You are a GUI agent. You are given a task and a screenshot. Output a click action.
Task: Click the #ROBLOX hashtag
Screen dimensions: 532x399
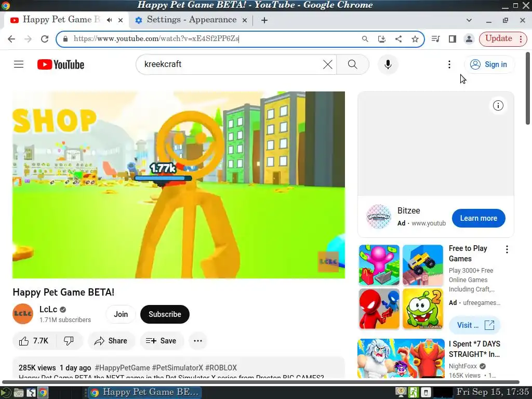click(221, 368)
